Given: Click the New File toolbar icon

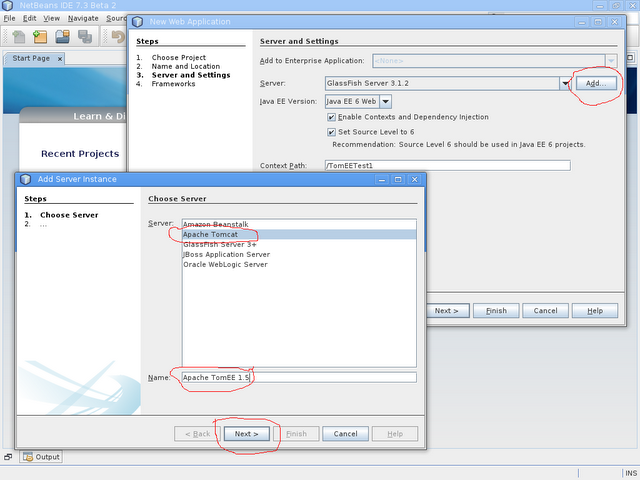Looking at the screenshot, I should (19, 37).
